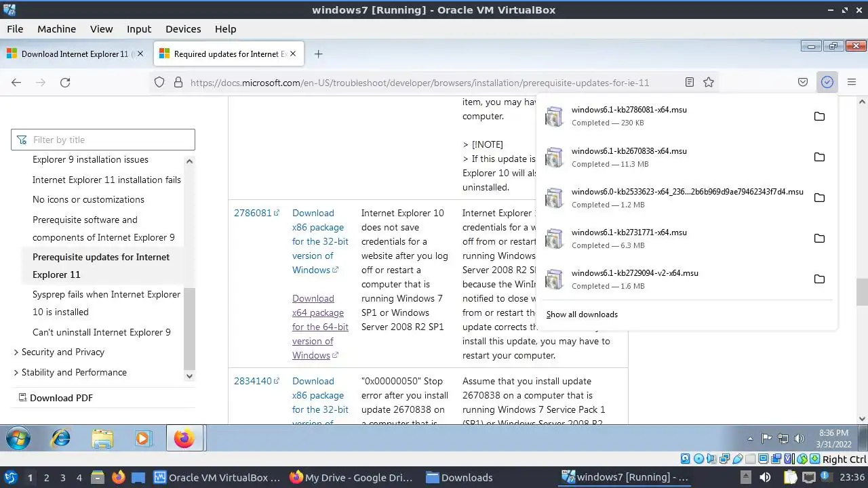The image size is (868, 488).
Task: Select Prerequisite software and components of IE9
Action: click(104, 228)
